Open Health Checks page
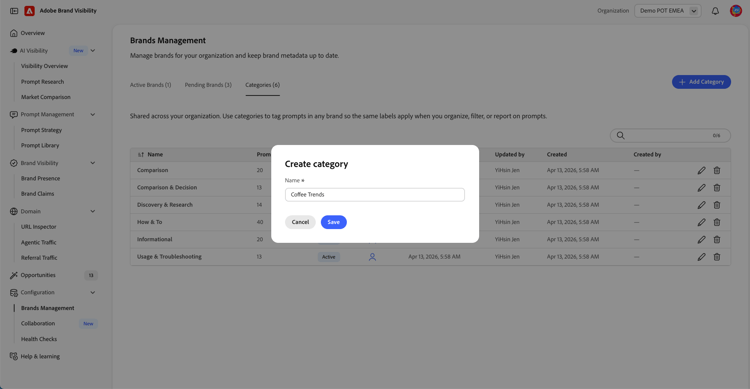The image size is (750, 389). 39,339
